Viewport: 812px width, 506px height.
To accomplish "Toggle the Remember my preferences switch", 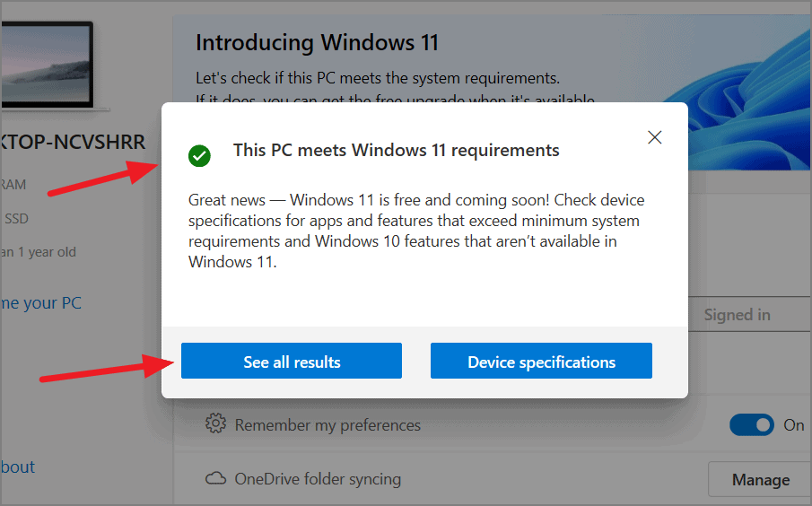I will tap(751, 424).
